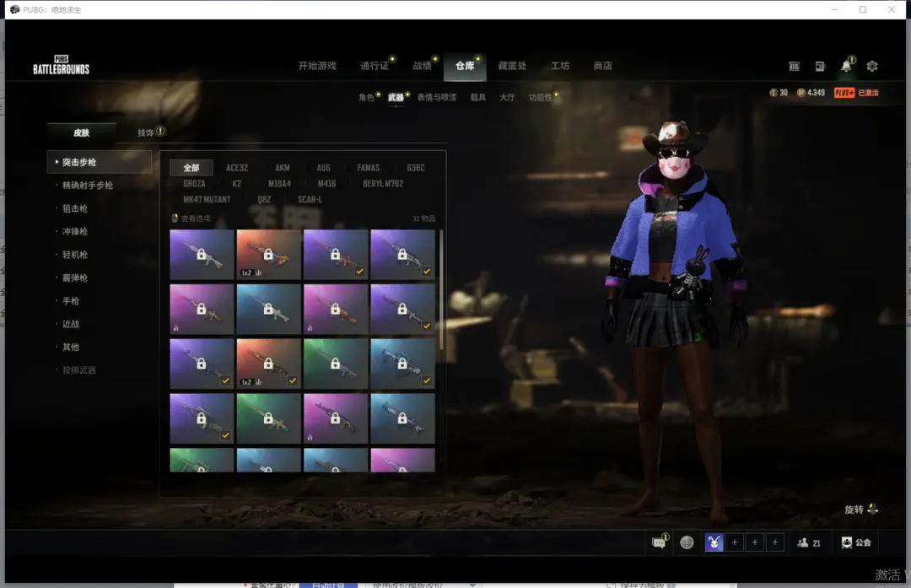The image size is (911, 588).
Task: Open the chat message icon with badge
Action: (659, 542)
